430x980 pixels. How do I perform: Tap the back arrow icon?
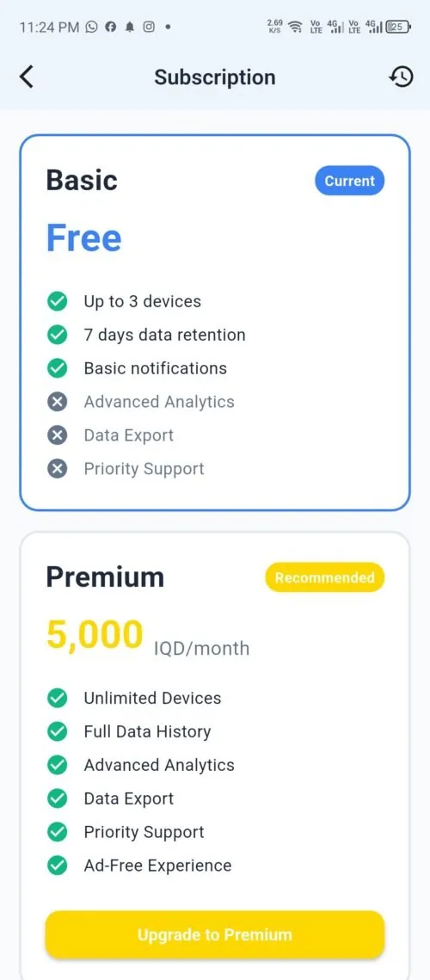(x=27, y=77)
